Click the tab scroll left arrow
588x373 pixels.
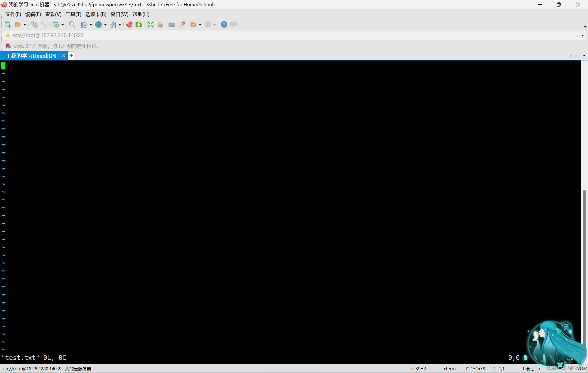571,56
